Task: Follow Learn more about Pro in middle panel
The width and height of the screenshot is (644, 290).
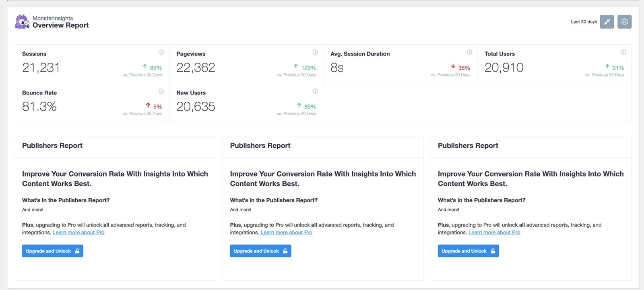Action: (286, 232)
